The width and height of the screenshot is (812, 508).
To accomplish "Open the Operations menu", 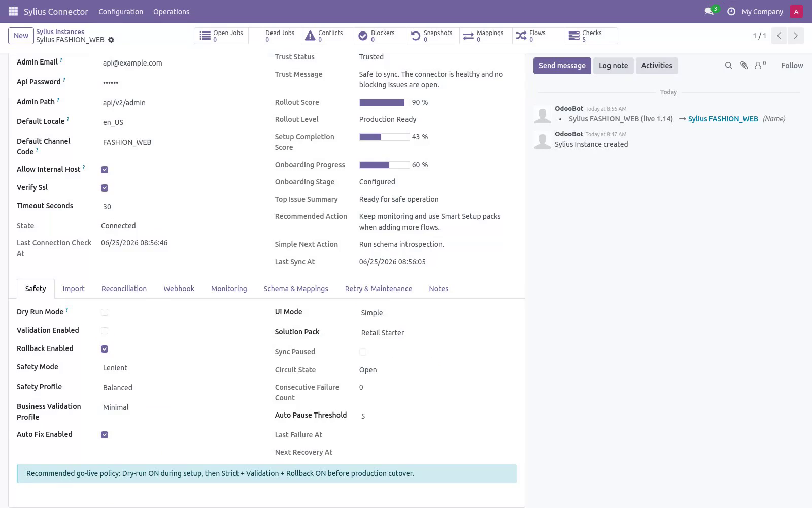I will 171,12.
